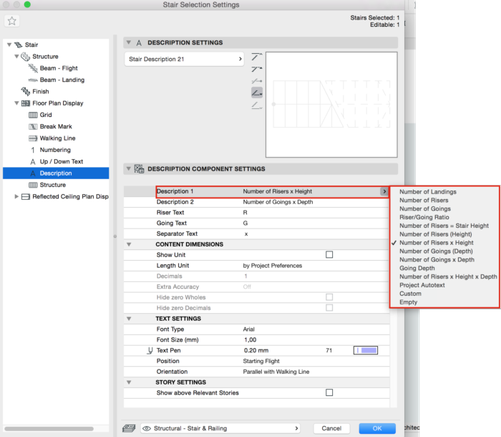
Task: Select the first leader line style icon
Action: pos(256,57)
